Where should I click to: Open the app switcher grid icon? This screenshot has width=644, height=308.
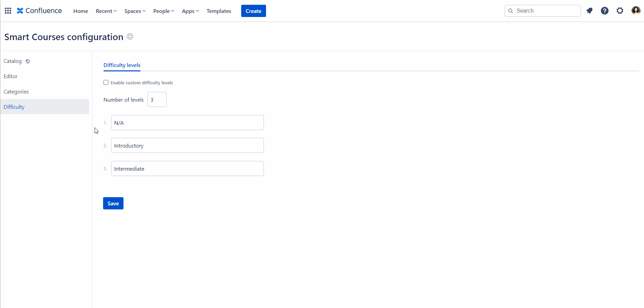pyautogui.click(x=8, y=11)
